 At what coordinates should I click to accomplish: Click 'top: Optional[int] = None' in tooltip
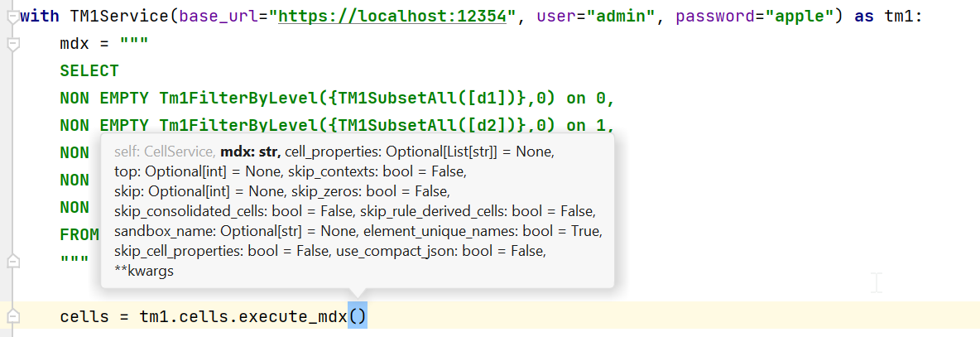pyautogui.click(x=198, y=172)
